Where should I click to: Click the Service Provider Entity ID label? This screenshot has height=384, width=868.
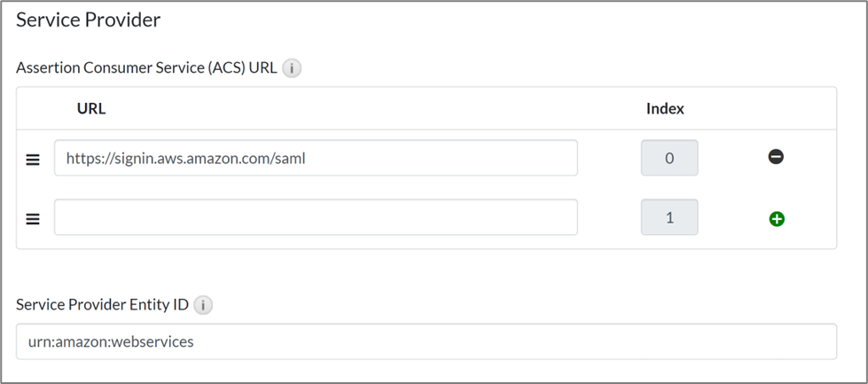tap(102, 305)
